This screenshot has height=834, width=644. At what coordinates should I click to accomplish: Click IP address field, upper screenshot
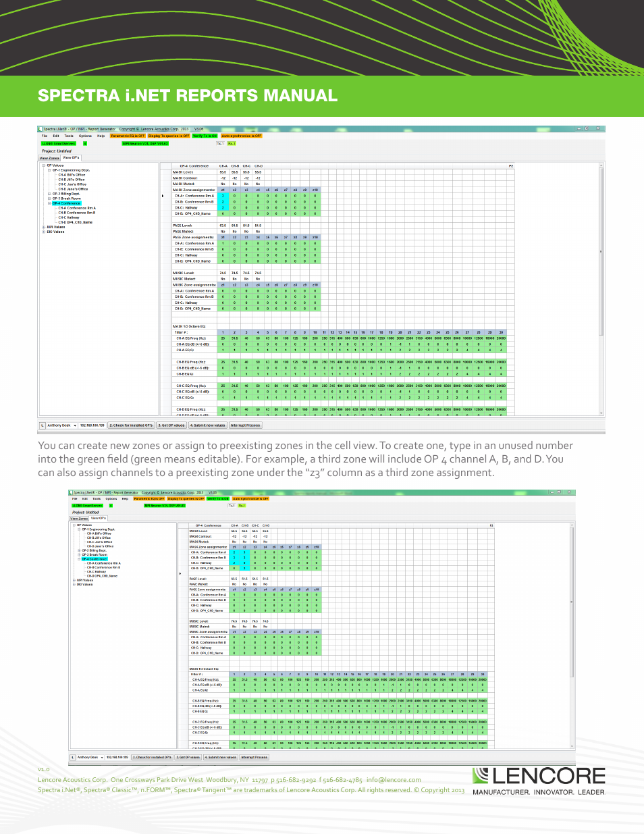(x=92, y=425)
